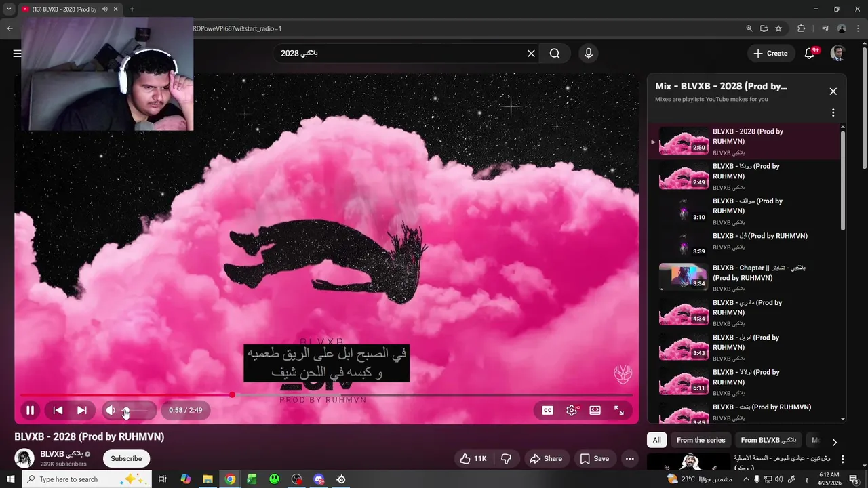Enter full screen mode
Image resolution: width=868 pixels, height=488 pixels.
[619, 410]
